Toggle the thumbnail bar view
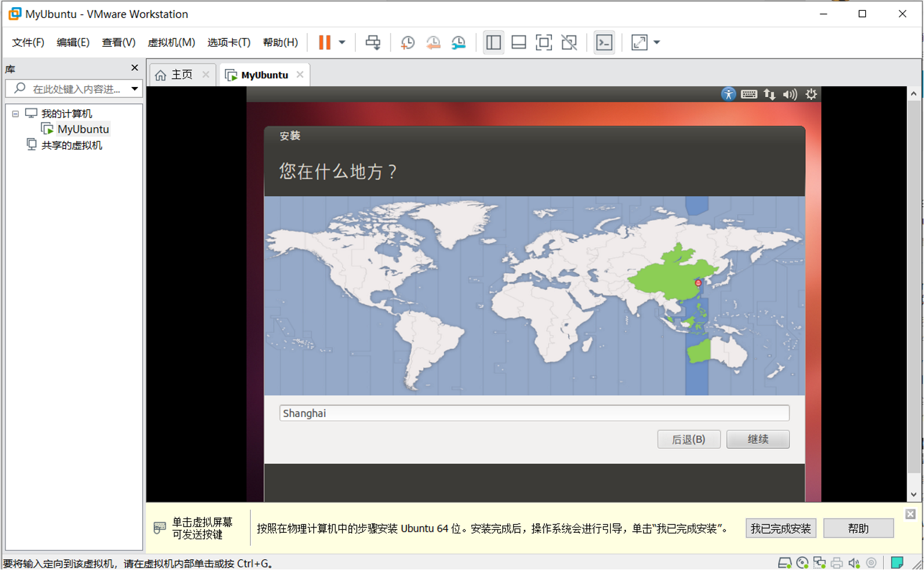924x570 pixels. click(x=518, y=43)
